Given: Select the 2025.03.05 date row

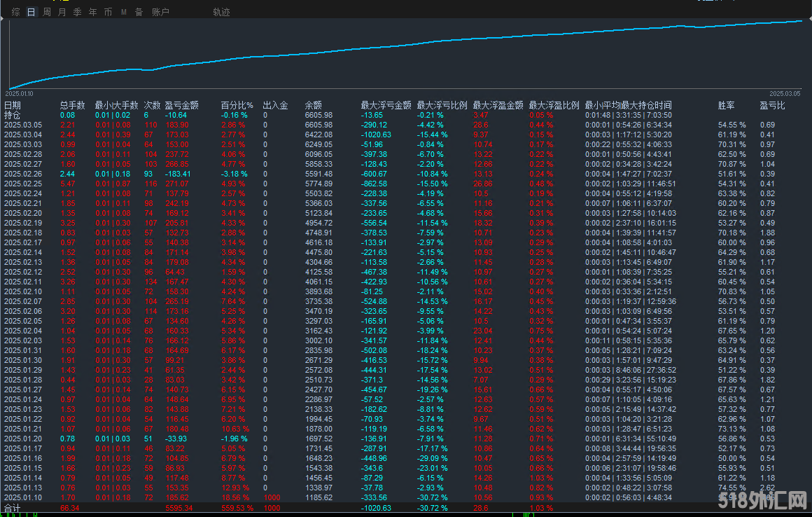Looking at the screenshot, I should 23,125.
